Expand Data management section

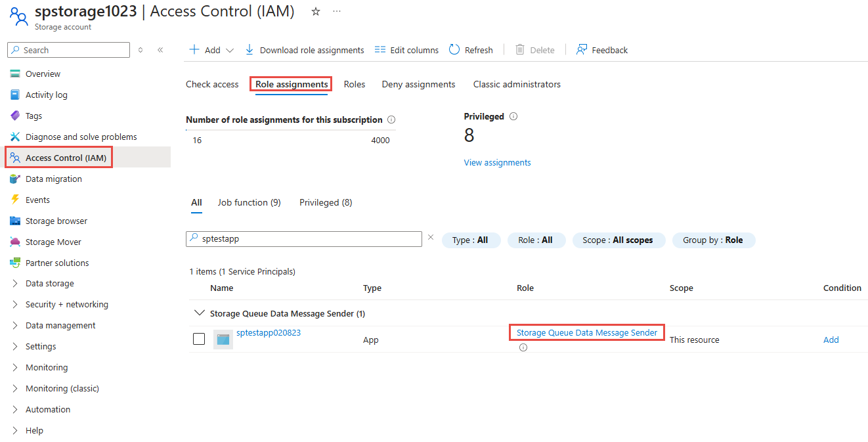15,326
